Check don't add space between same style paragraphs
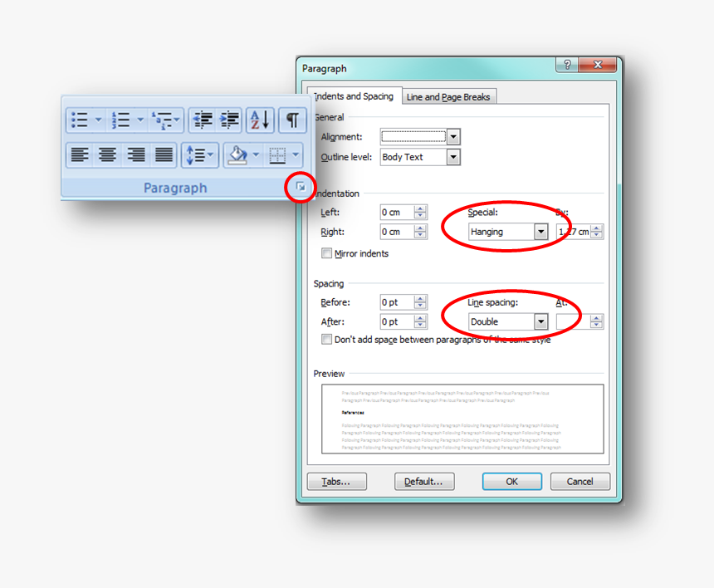714x588 pixels. pos(327,339)
